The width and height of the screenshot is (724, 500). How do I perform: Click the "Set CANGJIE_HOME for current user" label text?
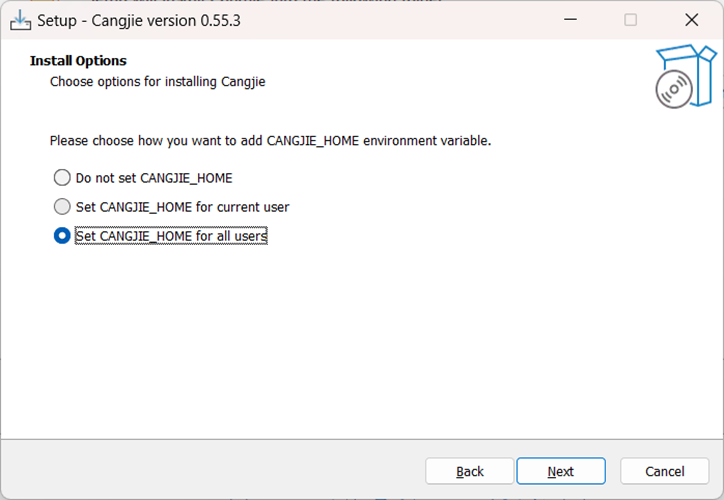click(x=182, y=207)
